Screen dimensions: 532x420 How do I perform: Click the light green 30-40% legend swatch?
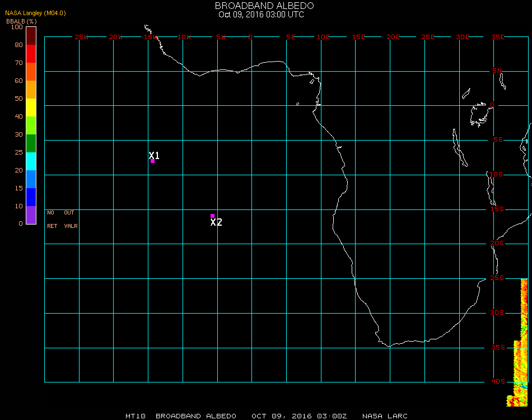pos(31,125)
